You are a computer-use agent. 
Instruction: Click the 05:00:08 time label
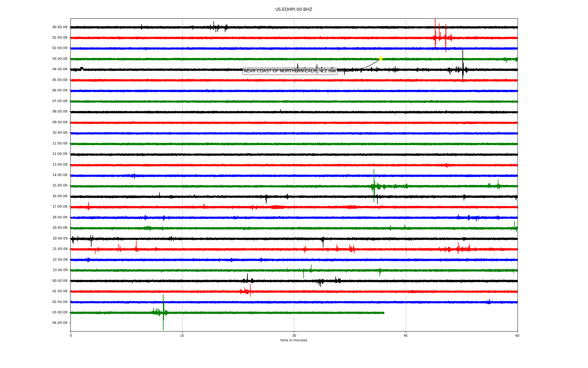[60, 80]
